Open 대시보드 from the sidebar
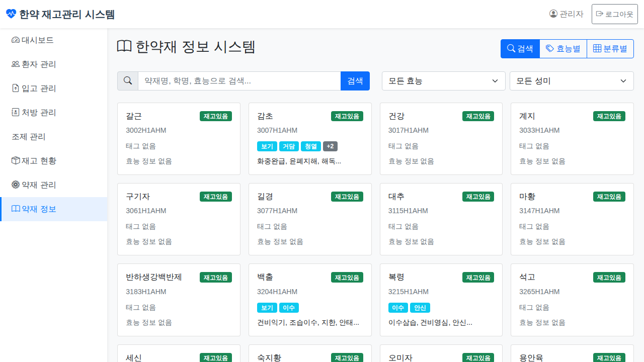Image resolution: width=644 pixels, height=362 pixels. pos(33,40)
